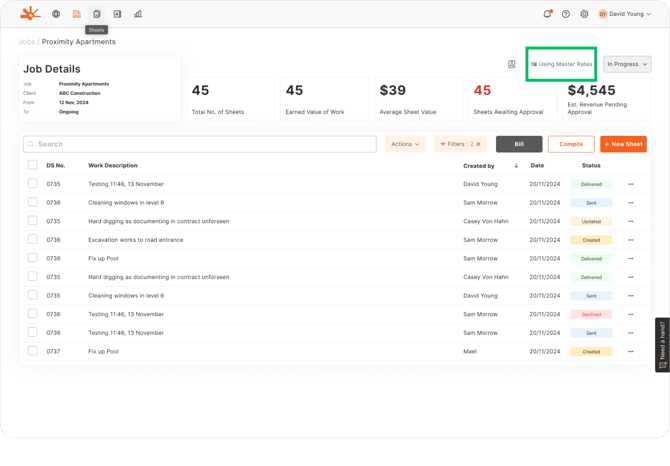Click the Sheets icon in the top bar
670x466 pixels.
pyautogui.click(x=97, y=14)
